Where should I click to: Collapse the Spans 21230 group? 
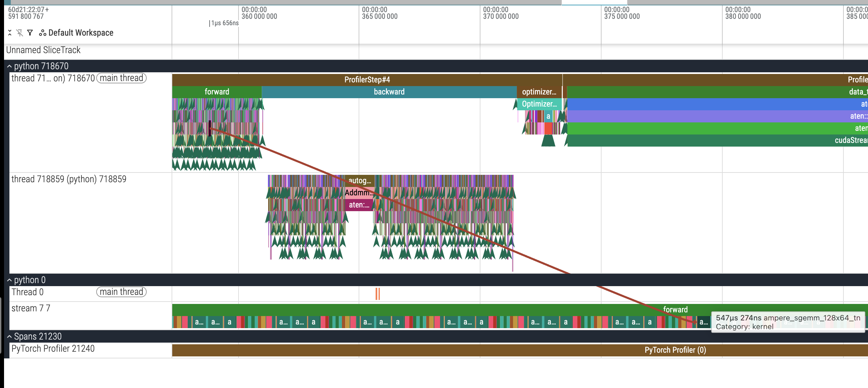point(9,337)
